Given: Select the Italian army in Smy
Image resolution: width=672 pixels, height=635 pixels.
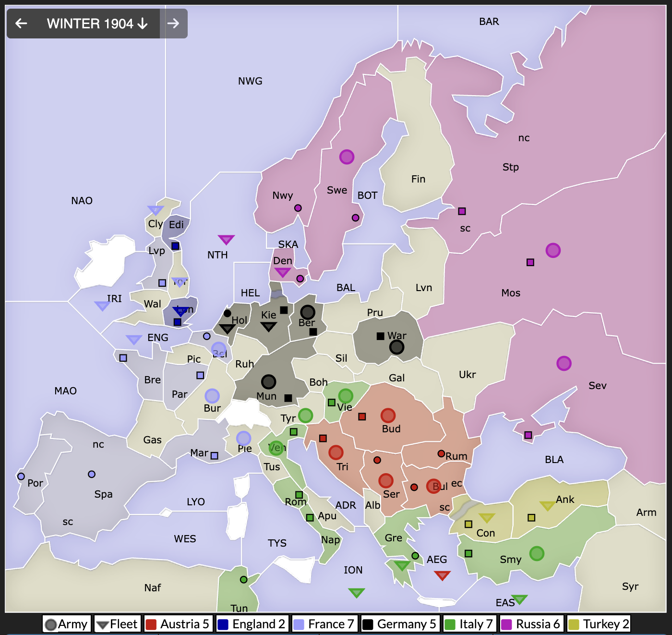Looking at the screenshot, I should tap(537, 553).
